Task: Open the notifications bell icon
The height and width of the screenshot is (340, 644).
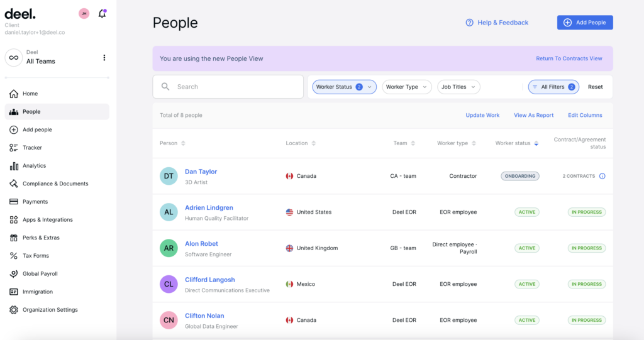Action: (103, 14)
